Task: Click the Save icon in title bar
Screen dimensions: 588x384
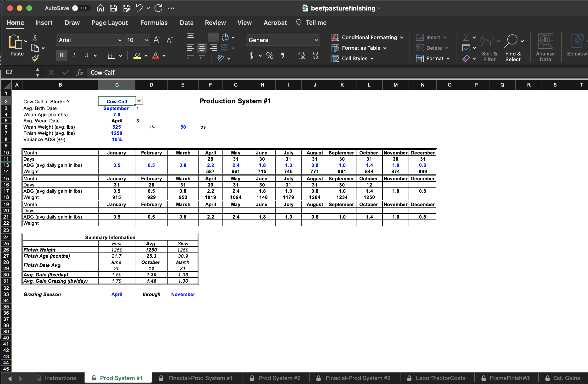Action: pos(113,8)
